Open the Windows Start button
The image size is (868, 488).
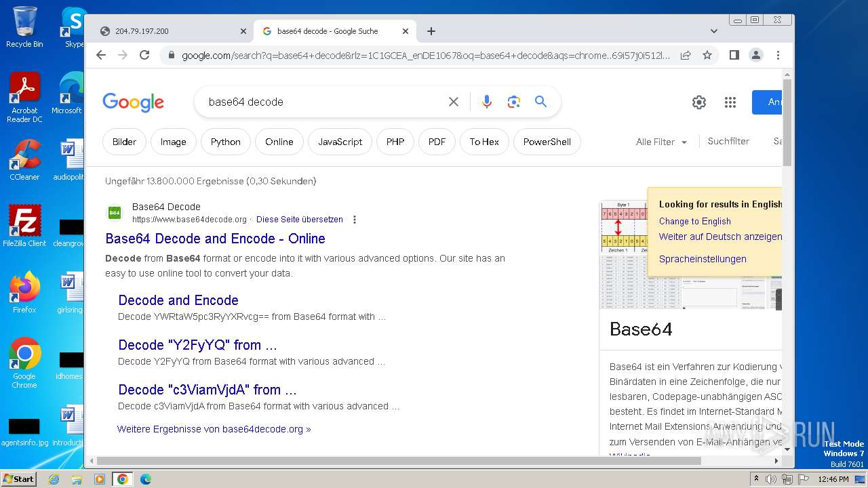[18, 479]
